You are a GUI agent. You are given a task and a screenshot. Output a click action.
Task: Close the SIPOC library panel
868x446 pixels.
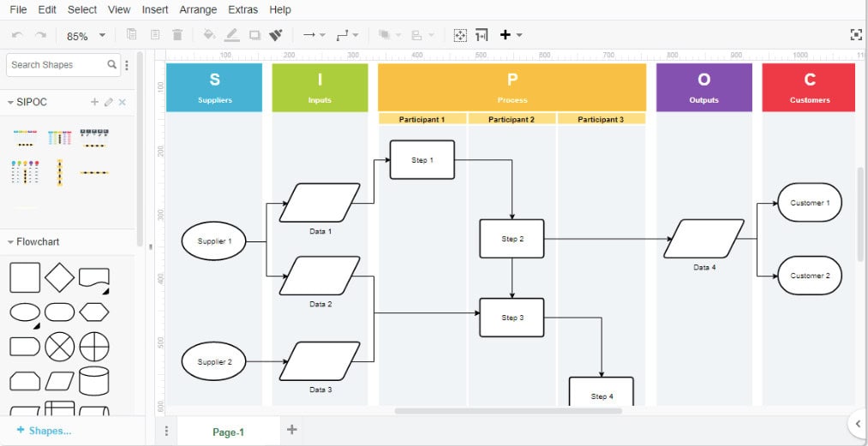(123, 102)
